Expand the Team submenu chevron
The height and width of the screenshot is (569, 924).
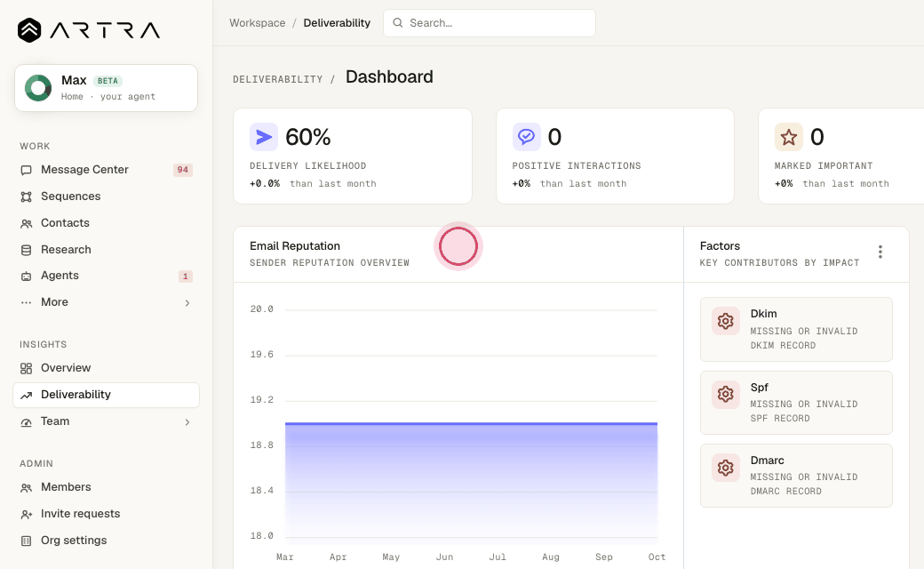(187, 422)
